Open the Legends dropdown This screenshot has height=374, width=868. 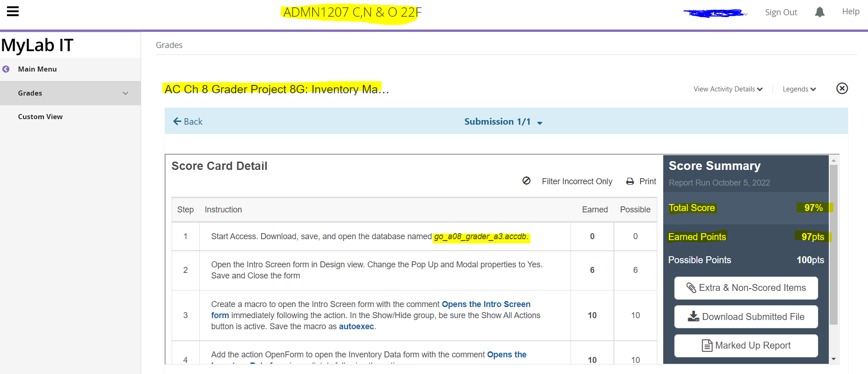point(799,89)
